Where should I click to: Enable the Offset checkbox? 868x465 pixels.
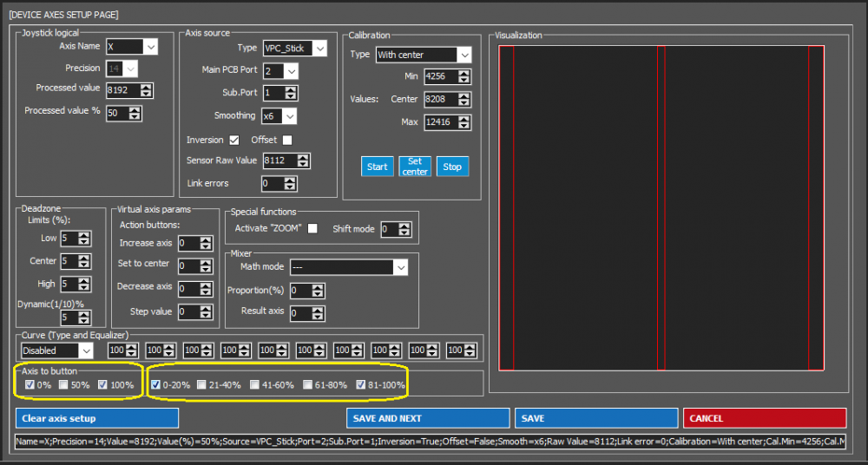coord(287,141)
